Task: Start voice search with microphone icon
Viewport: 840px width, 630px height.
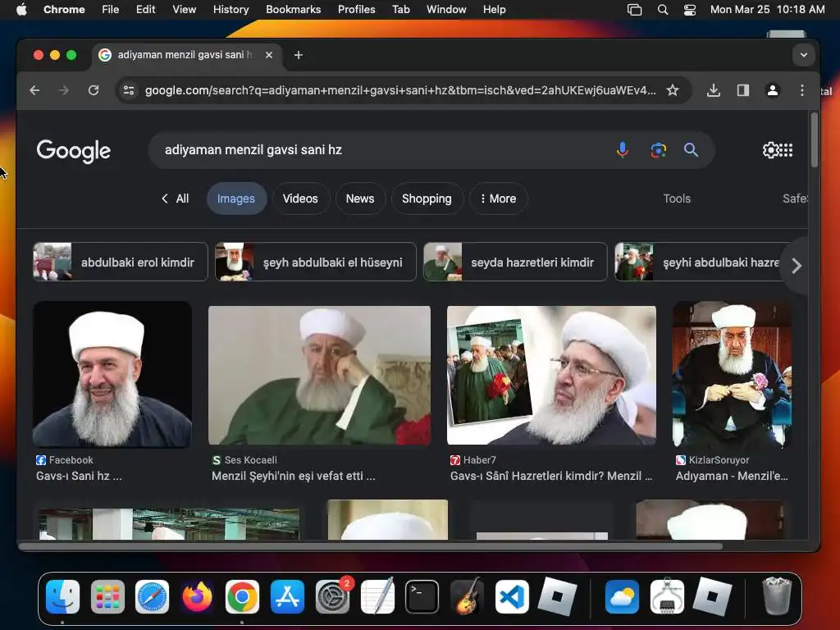Action: pyautogui.click(x=623, y=150)
